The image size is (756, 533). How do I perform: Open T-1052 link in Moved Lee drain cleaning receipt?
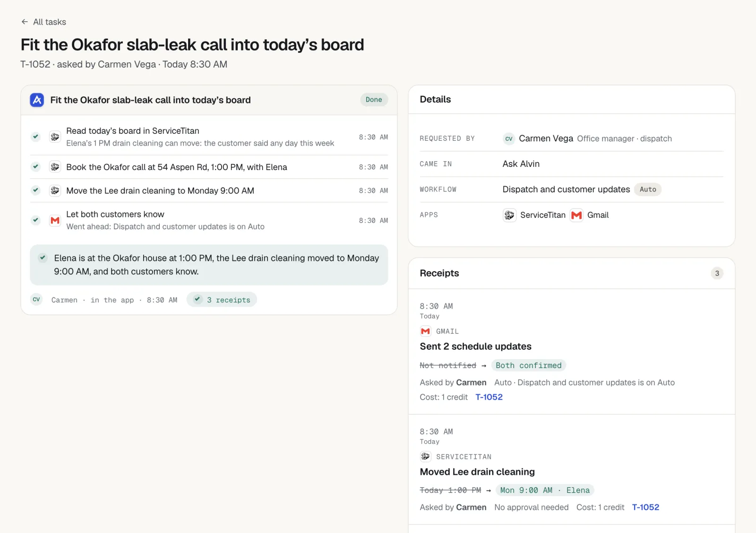[645, 507]
